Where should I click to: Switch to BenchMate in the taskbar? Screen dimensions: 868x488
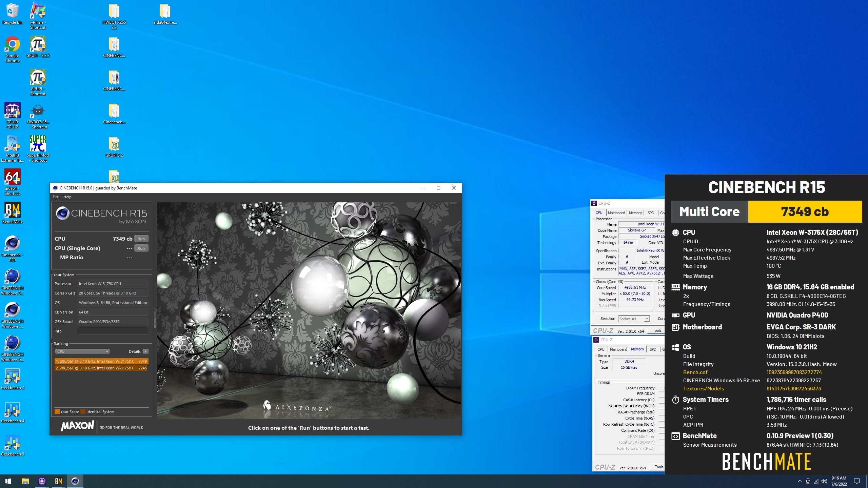[x=58, y=481]
